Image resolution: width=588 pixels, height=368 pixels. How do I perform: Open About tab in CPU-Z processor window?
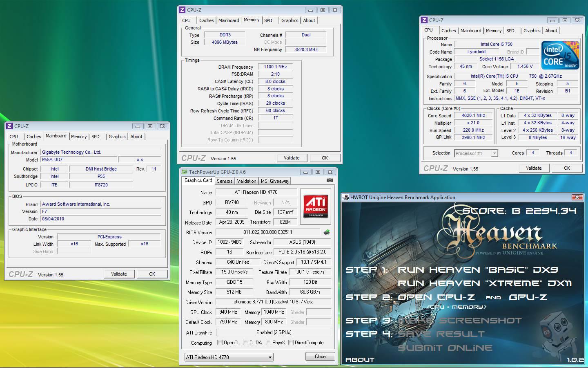(x=551, y=31)
